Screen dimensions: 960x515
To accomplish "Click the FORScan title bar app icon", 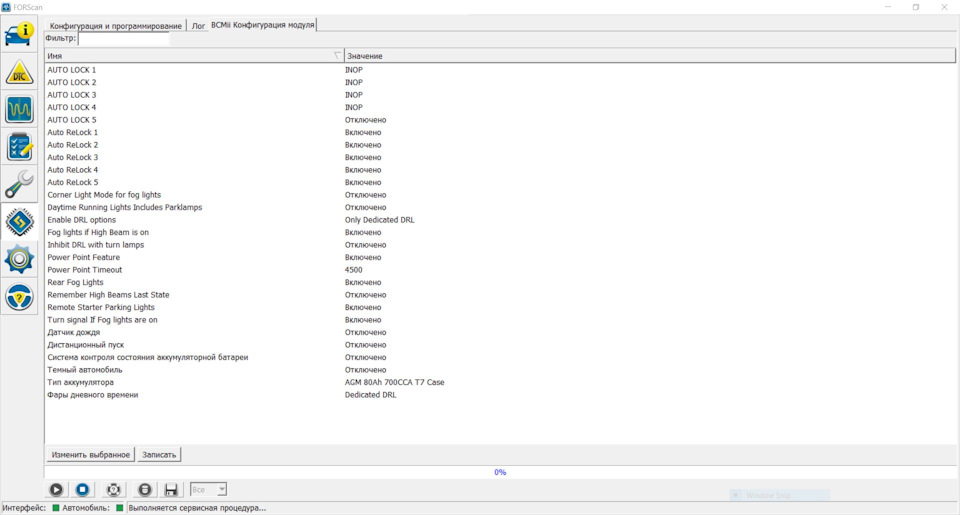I will pos(6,7).
